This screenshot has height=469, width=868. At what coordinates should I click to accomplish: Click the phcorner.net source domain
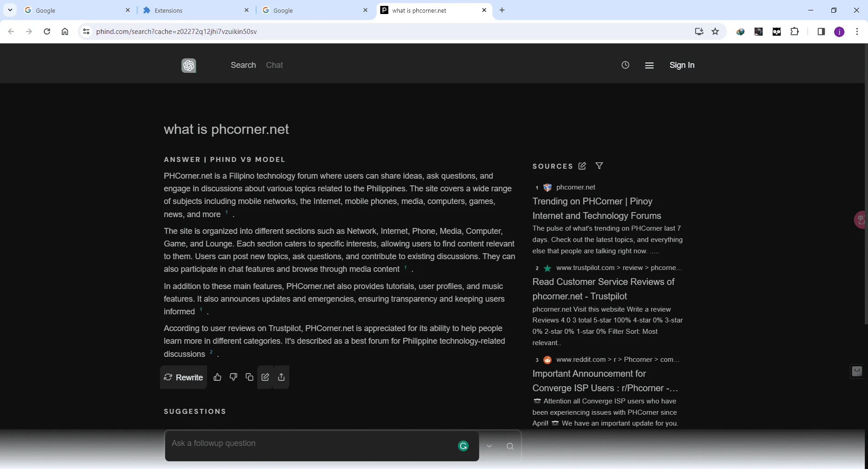point(576,187)
